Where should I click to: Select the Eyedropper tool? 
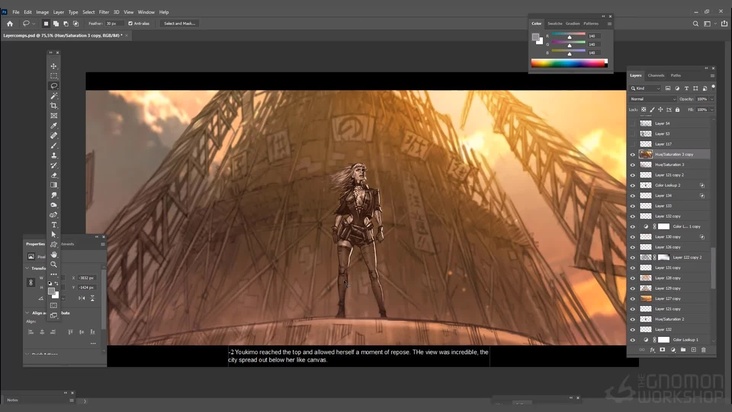click(54, 126)
